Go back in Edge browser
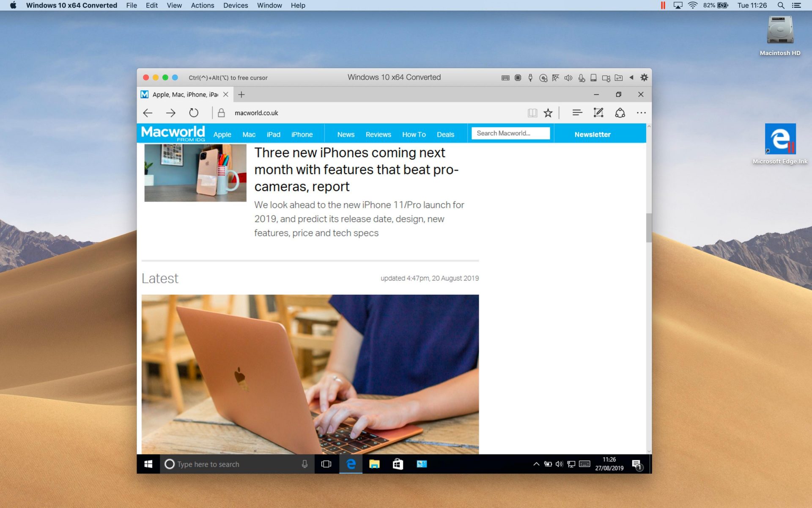812x508 pixels. [148, 113]
